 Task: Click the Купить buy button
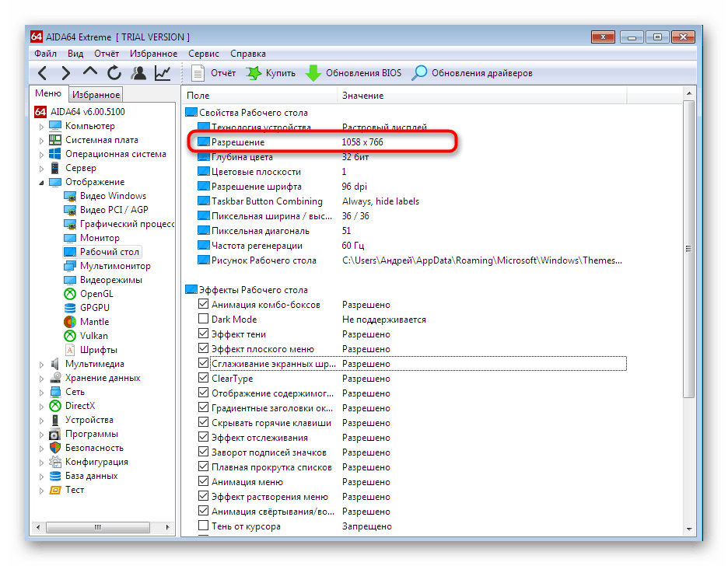pyautogui.click(x=271, y=73)
